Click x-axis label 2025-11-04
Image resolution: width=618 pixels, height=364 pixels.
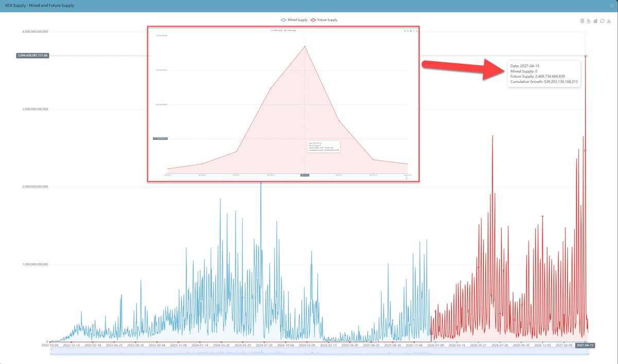coord(414,345)
